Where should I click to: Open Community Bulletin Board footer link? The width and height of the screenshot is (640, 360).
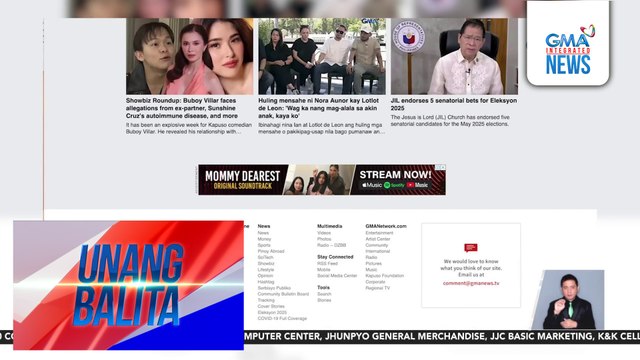(283, 294)
